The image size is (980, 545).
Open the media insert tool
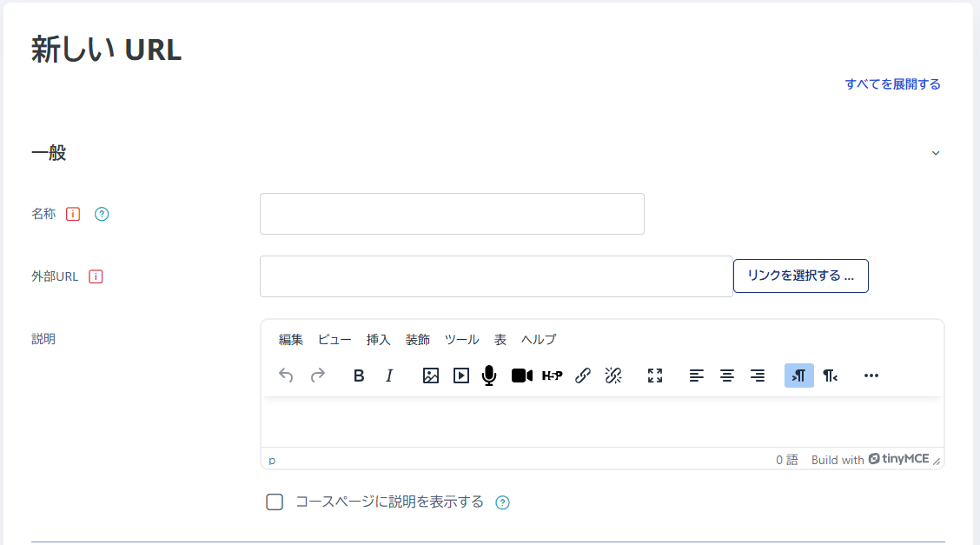[460, 376]
